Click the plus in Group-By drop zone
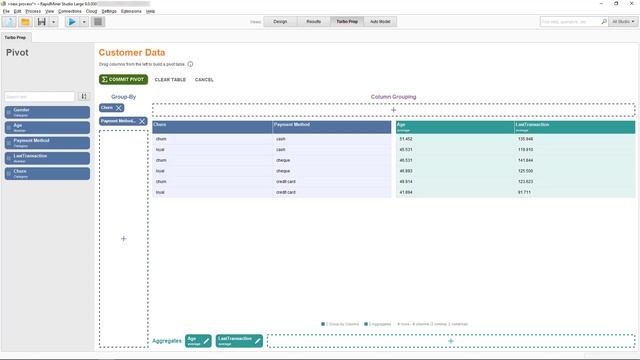The image size is (640, 360). tap(124, 239)
